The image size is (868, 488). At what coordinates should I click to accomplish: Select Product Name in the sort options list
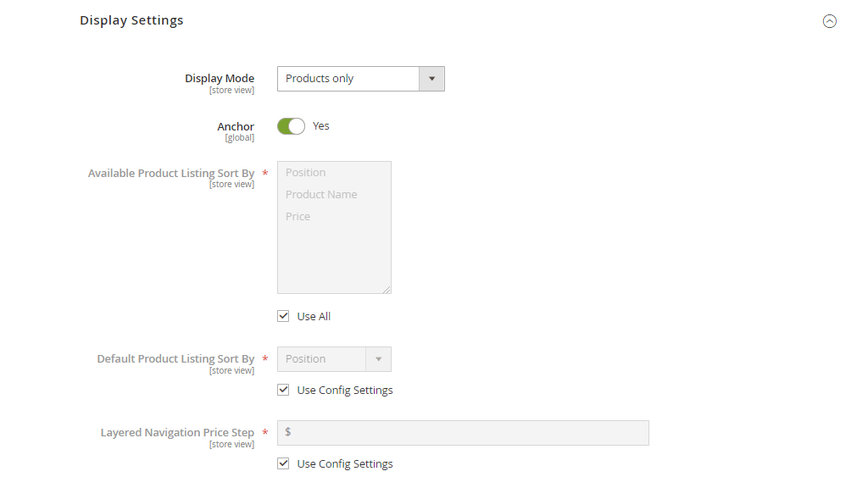tap(321, 194)
